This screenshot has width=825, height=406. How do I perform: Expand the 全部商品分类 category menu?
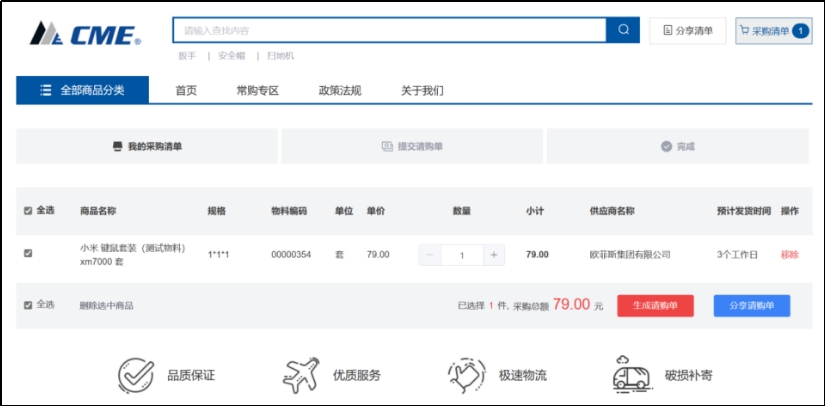[x=82, y=90]
